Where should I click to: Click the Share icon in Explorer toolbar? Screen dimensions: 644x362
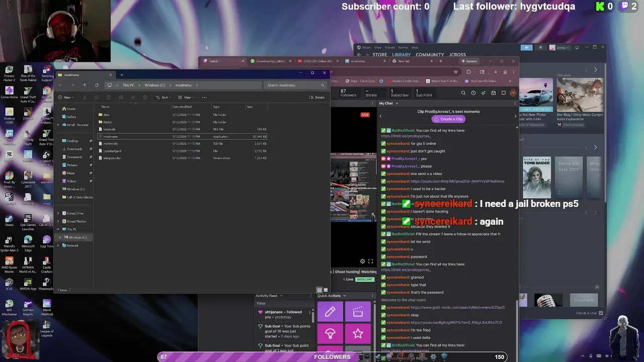tap(132, 97)
